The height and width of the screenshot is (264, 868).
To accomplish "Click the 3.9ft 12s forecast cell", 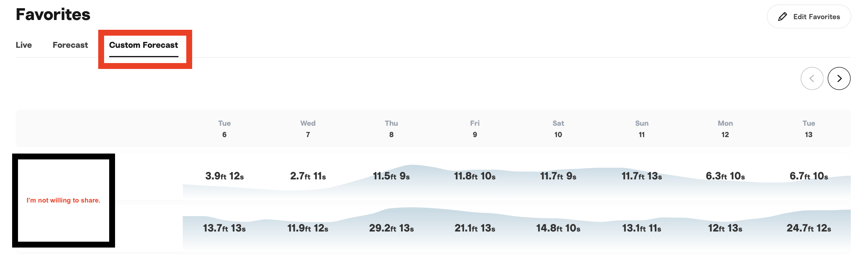I will [x=225, y=176].
